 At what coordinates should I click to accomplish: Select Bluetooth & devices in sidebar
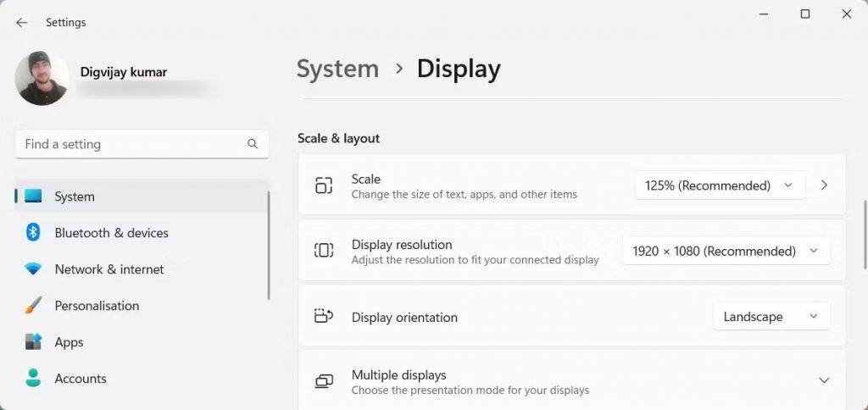coord(111,233)
